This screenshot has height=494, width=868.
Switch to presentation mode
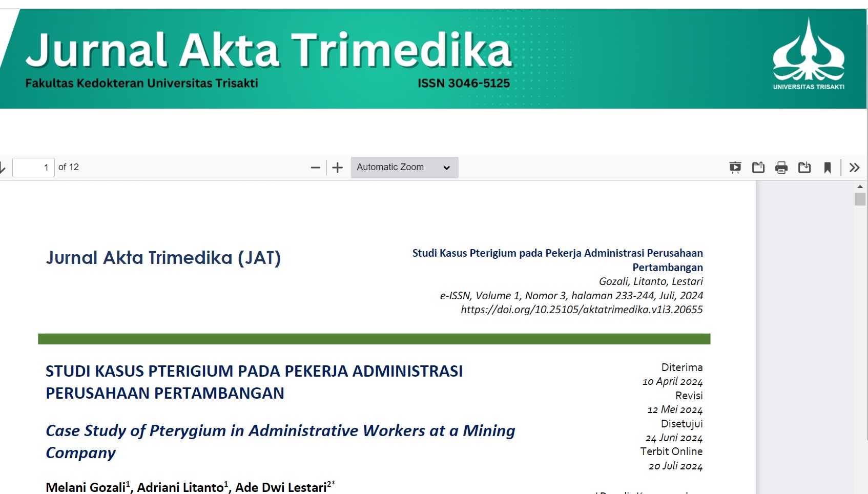click(x=735, y=168)
